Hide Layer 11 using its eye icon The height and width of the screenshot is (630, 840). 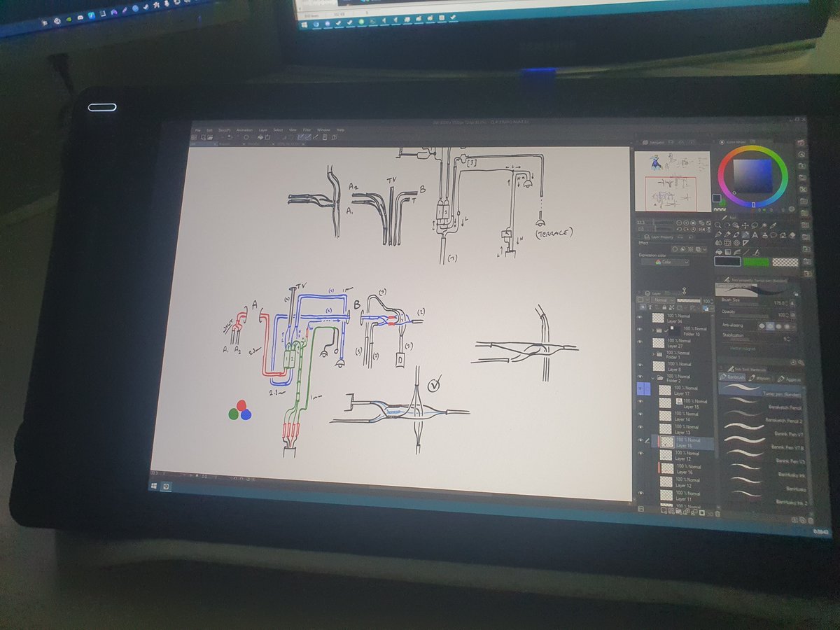point(640,493)
